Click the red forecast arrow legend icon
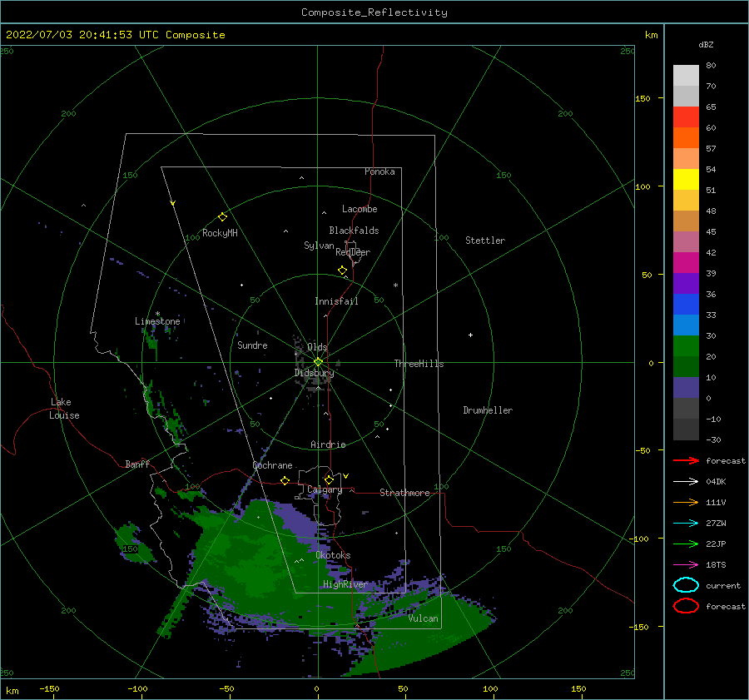Screen dimensions: 749x700 [x=686, y=460]
